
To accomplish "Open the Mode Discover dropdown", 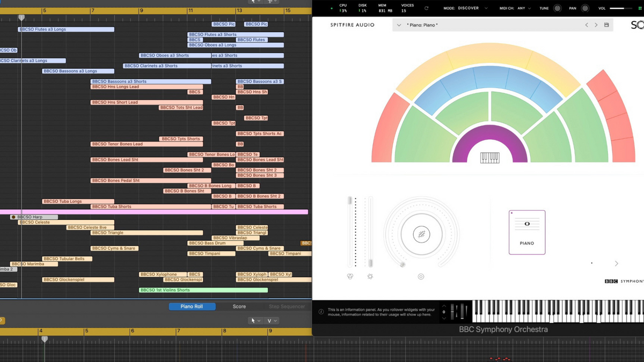I will [472, 8].
